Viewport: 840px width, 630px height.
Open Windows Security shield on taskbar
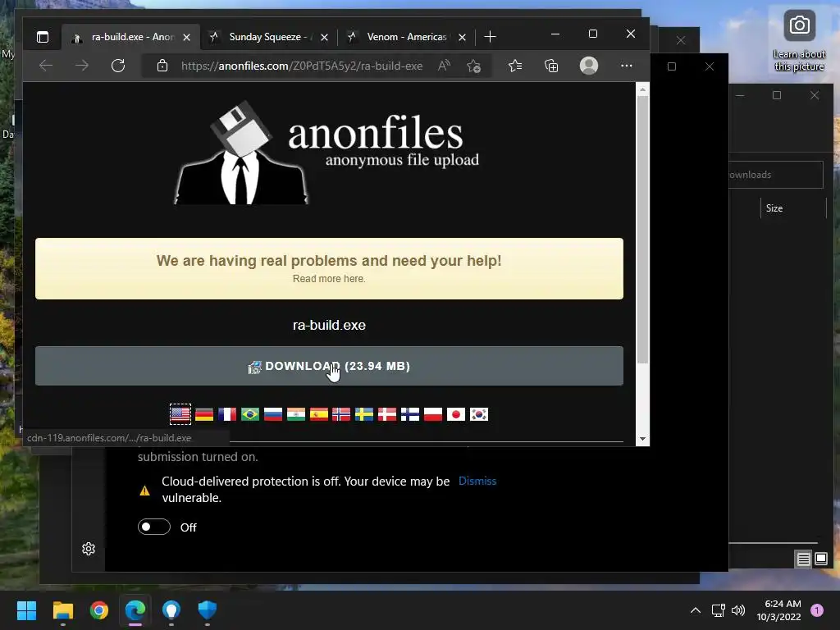pyautogui.click(x=208, y=610)
